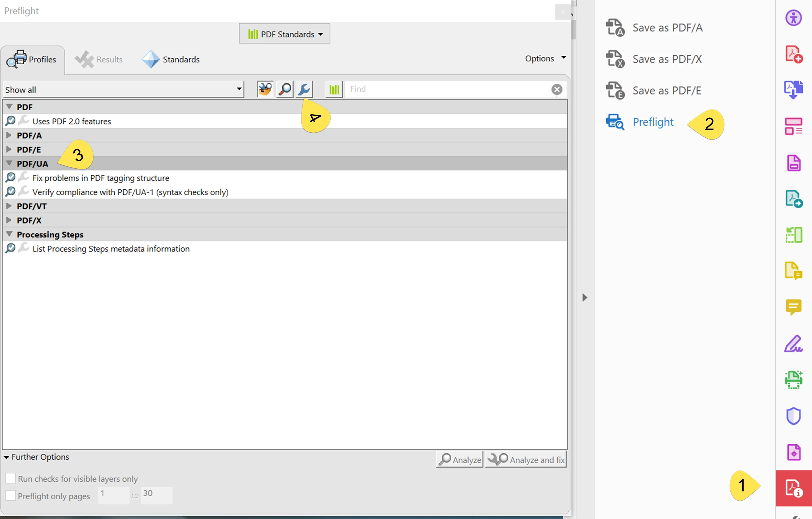Open the Accessibility tool in sidebar
This screenshot has height=519, width=812.
(793, 18)
